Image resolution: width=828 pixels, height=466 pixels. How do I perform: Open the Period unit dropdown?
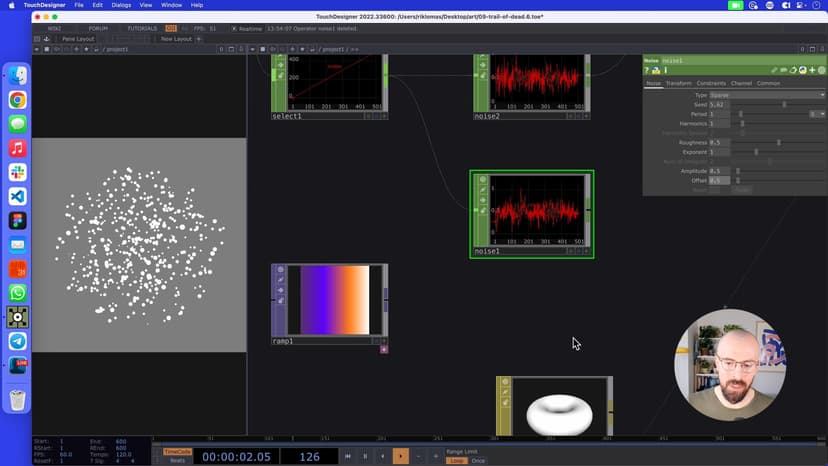(x=817, y=114)
